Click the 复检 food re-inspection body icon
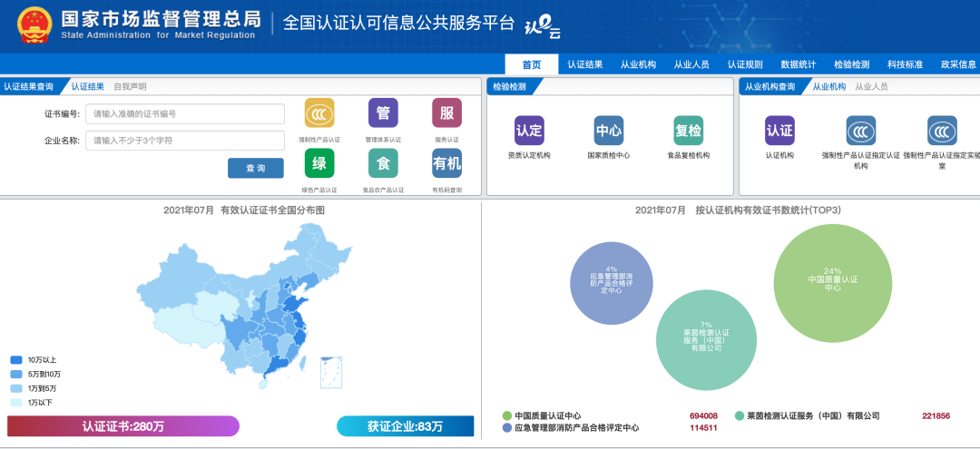980x449 pixels. click(688, 131)
